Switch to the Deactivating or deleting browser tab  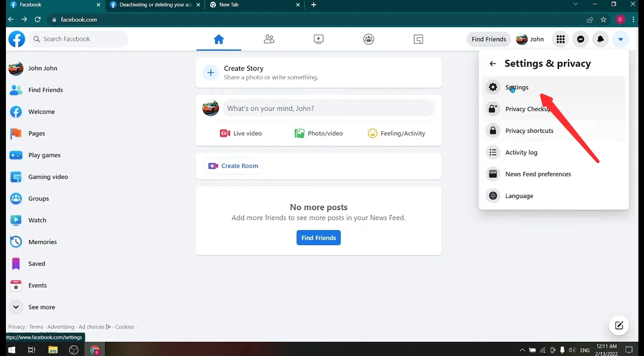(x=155, y=5)
